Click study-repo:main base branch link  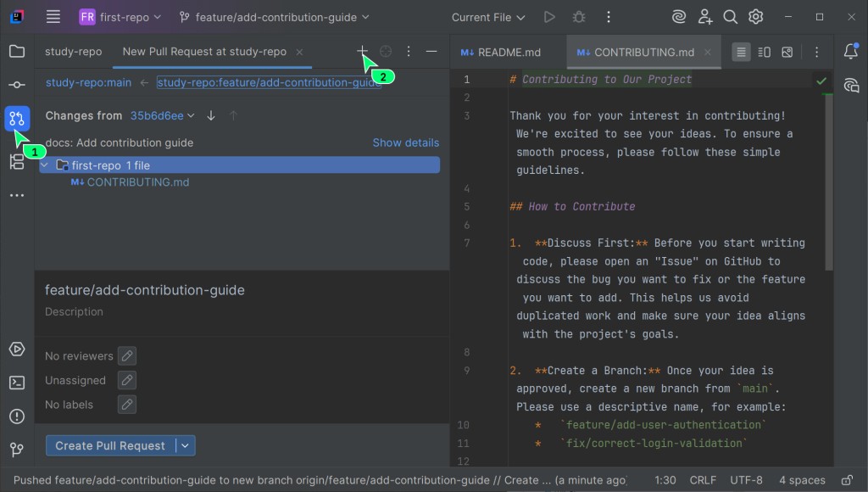[x=88, y=82]
